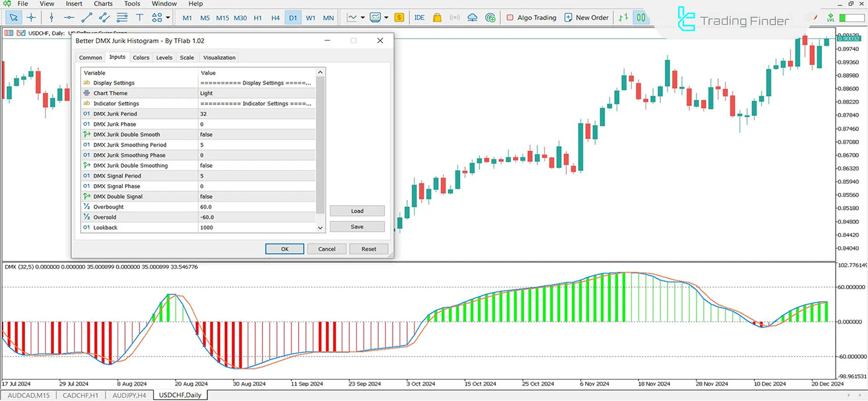Select the text label tool

tap(140, 18)
